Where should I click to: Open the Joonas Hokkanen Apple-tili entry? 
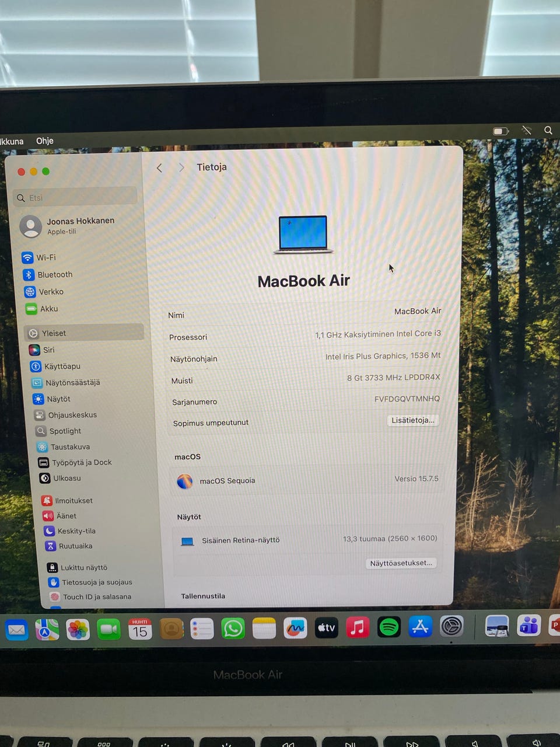click(x=68, y=226)
